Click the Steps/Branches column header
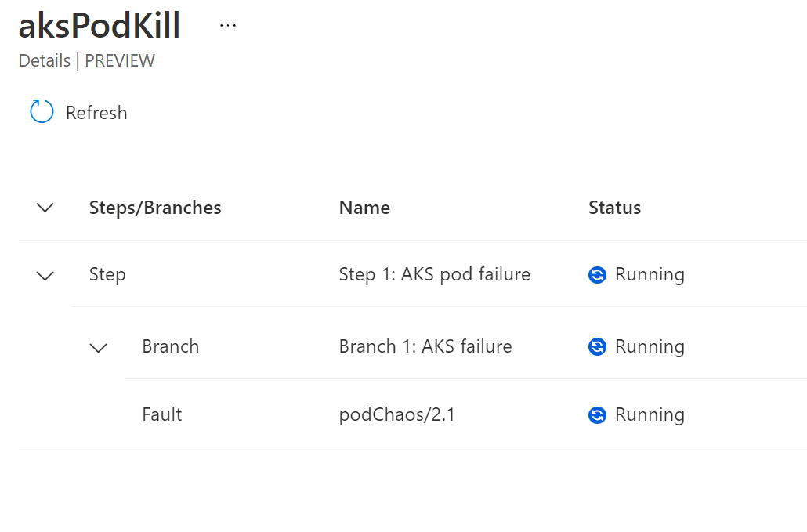The image size is (807, 532). [x=155, y=208]
